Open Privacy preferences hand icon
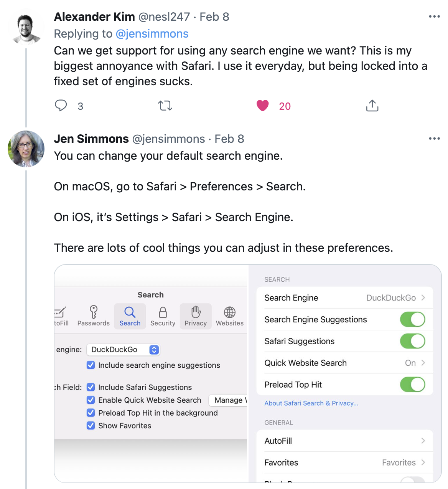Image resolution: width=448 pixels, height=489 pixels. pos(196,312)
